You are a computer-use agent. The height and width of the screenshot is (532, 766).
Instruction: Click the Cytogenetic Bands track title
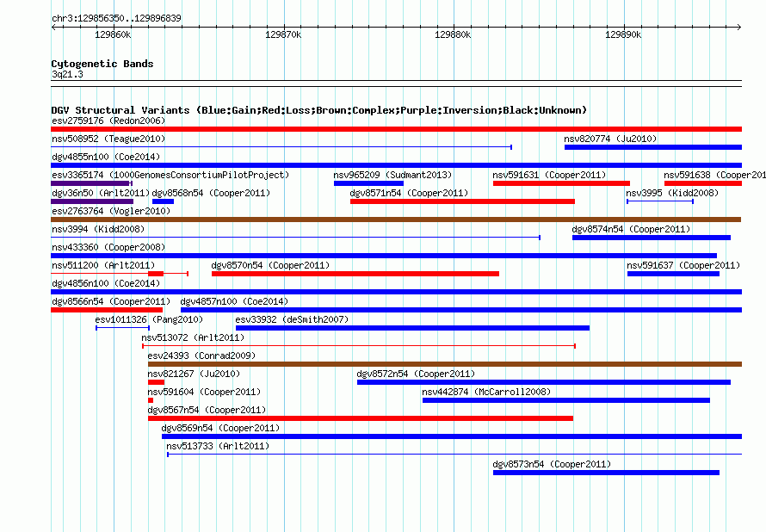coord(102,64)
